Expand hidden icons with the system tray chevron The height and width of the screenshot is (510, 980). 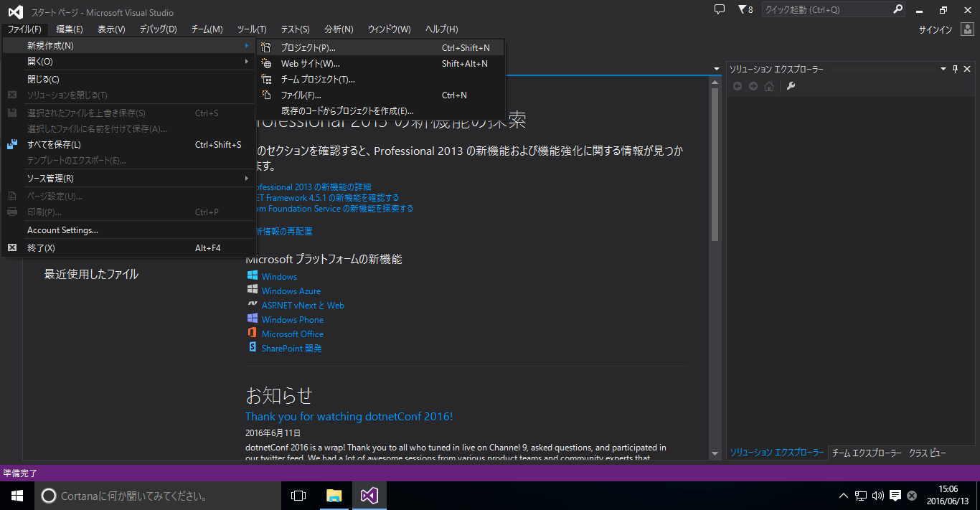click(x=843, y=495)
